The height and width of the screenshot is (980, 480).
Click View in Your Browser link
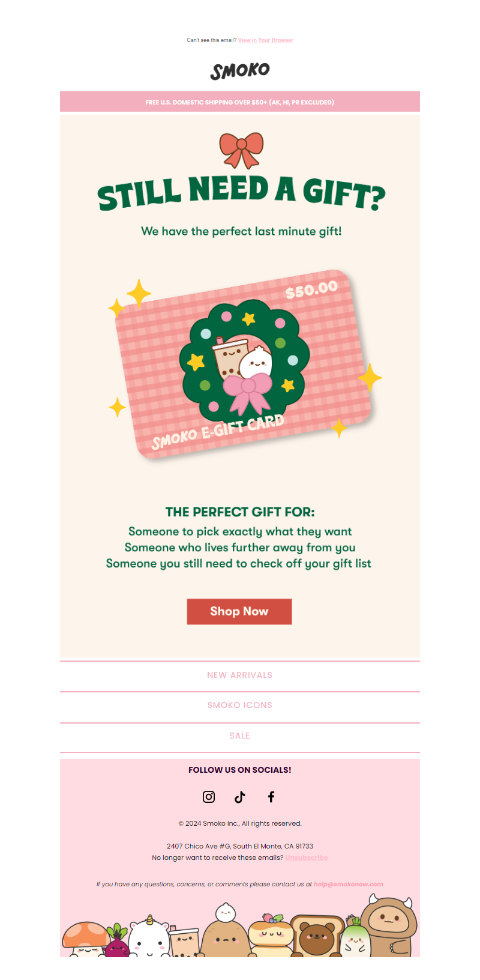tap(266, 40)
